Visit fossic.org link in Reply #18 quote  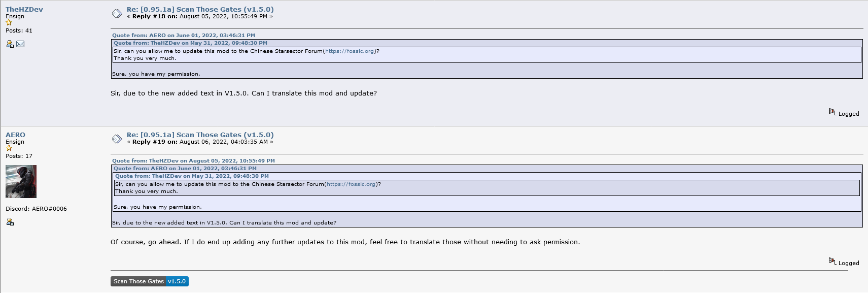[x=350, y=51]
